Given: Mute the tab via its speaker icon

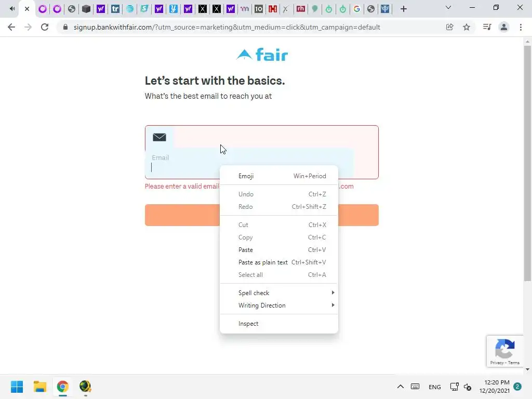Looking at the screenshot, I should pyautogui.click(x=12, y=9).
